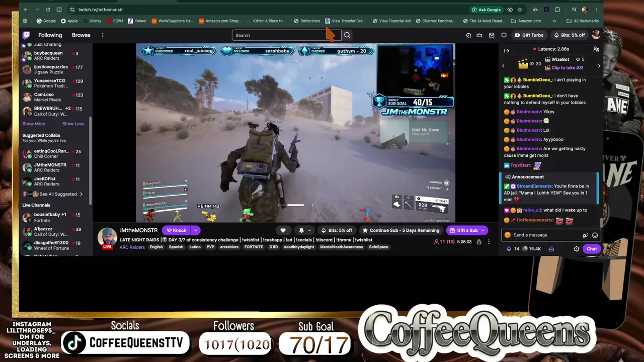The width and height of the screenshot is (644, 362).
Task: Share this stream icon
Action: point(479,242)
